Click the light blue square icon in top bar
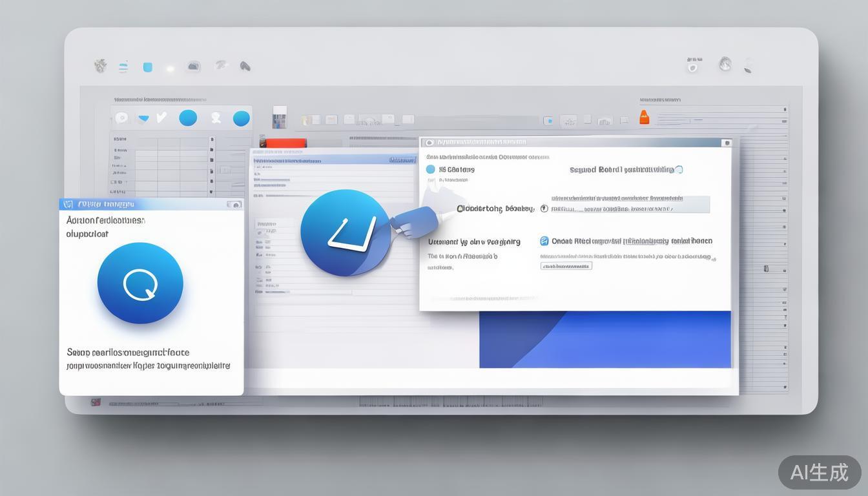 point(147,67)
